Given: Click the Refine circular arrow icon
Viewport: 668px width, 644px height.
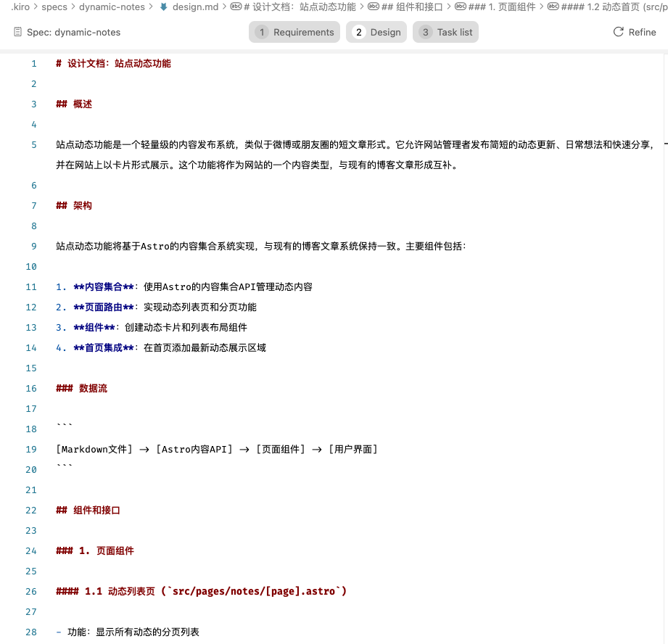Looking at the screenshot, I should coord(618,32).
